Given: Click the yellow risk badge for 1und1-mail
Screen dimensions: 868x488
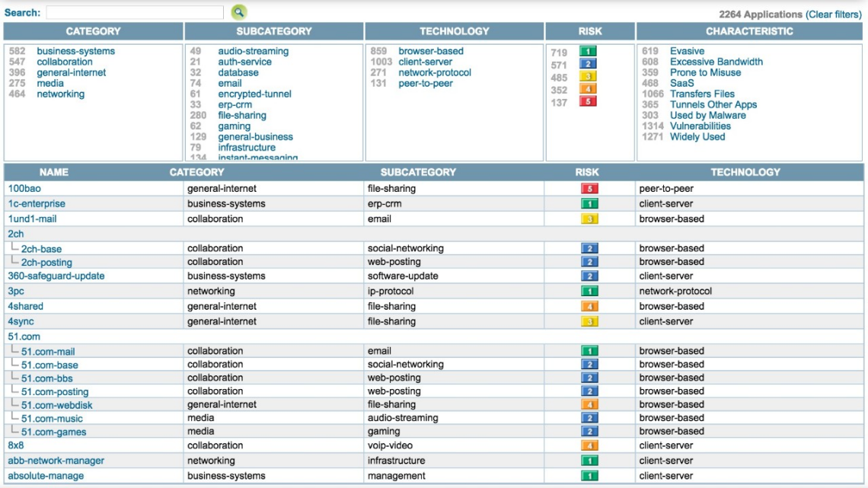Looking at the screenshot, I should [589, 219].
